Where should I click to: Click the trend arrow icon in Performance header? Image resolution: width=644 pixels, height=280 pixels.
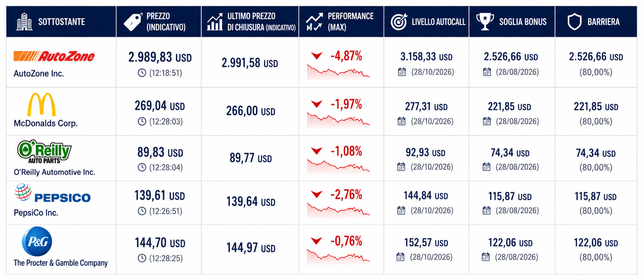(314, 22)
